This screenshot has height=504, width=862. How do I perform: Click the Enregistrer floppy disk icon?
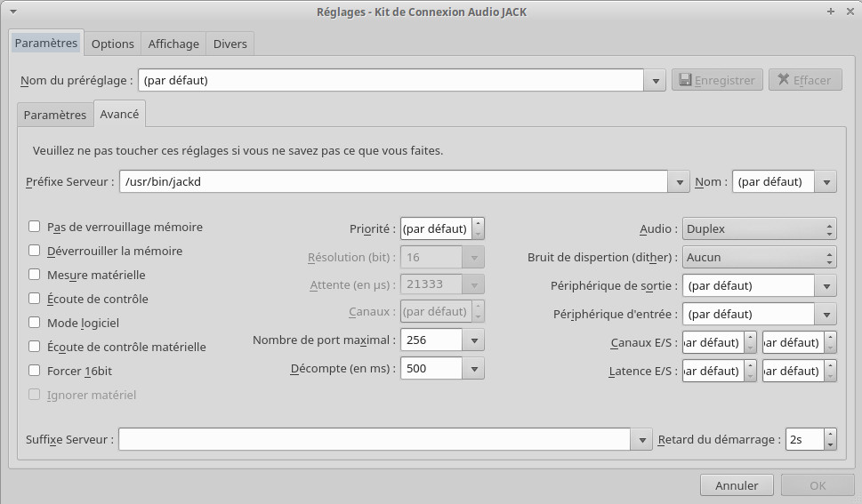[685, 80]
